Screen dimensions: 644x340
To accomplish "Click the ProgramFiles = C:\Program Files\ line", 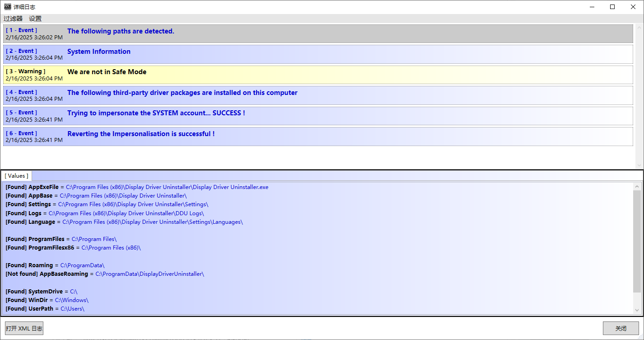I will tap(61, 239).
